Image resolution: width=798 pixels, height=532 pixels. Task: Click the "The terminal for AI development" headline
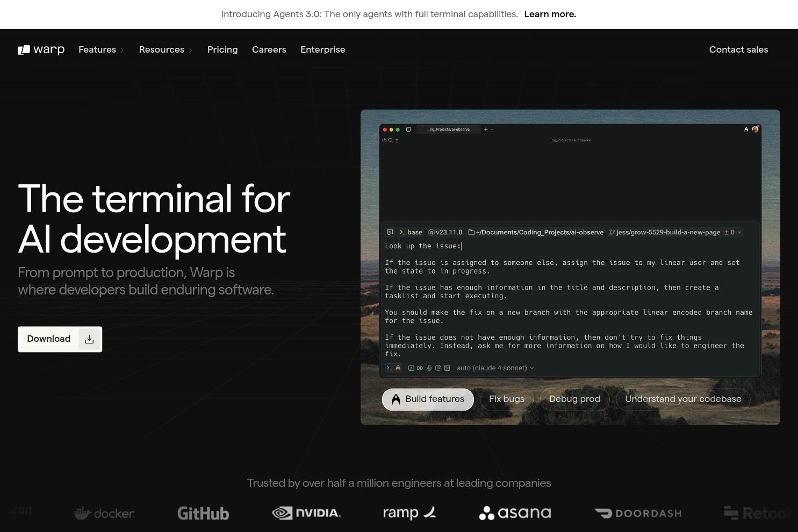coord(154,219)
